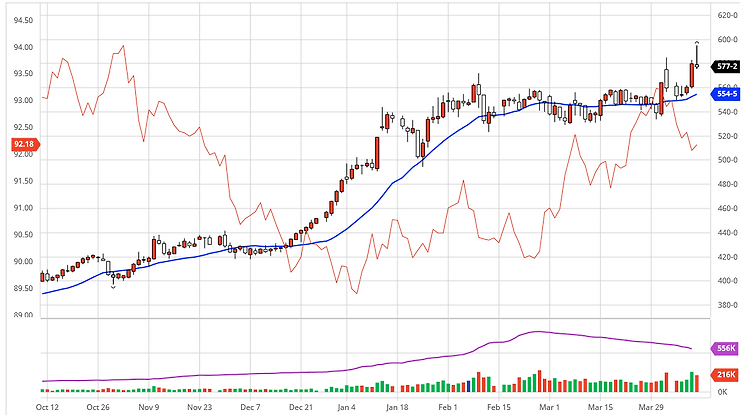Click the 420-0 right-axis label
This screenshot has height=417, width=750.
[728, 257]
